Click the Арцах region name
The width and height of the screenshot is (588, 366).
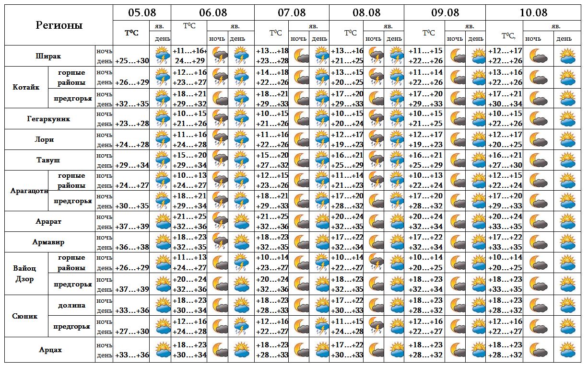(50, 350)
